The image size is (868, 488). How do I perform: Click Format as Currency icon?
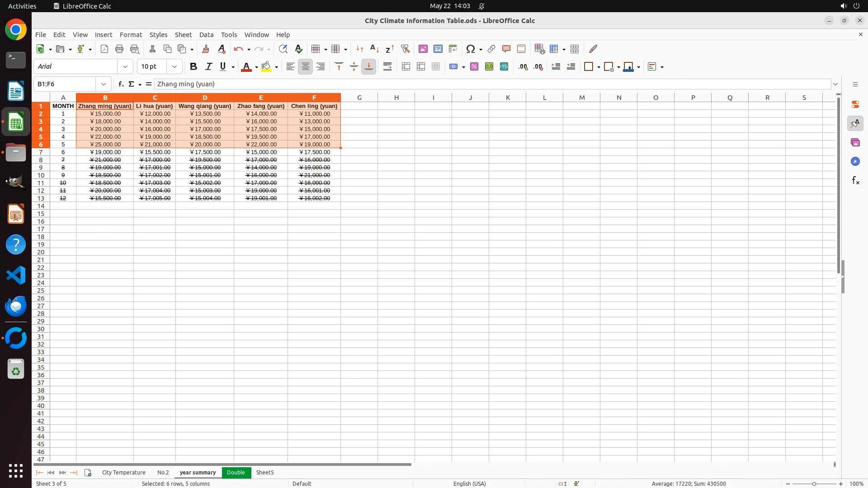pyautogui.click(x=453, y=66)
